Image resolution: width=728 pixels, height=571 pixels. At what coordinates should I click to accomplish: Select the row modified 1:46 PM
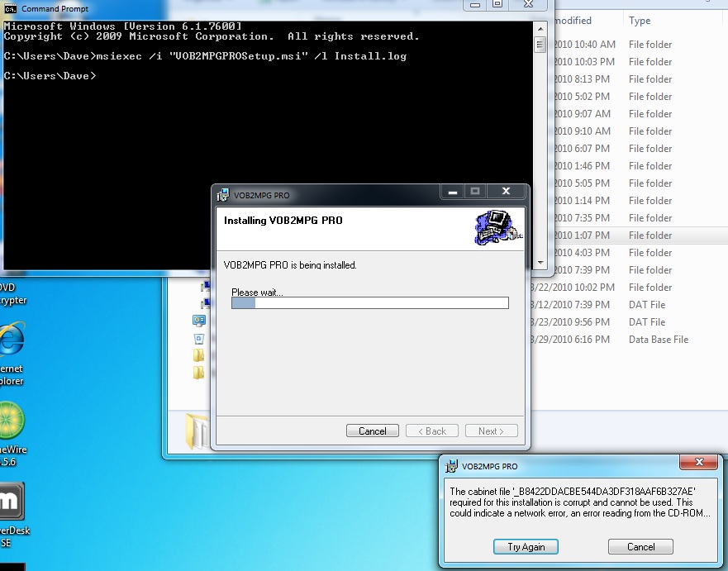point(640,166)
